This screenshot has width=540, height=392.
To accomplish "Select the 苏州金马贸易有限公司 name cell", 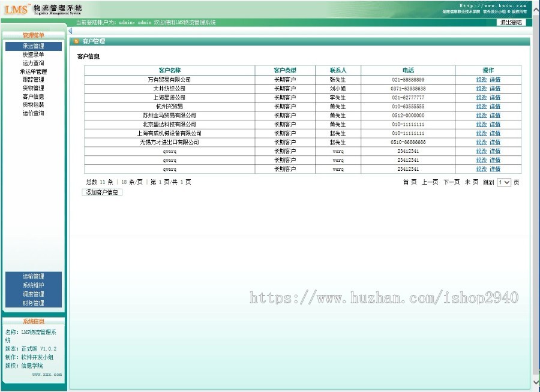I will click(169, 115).
